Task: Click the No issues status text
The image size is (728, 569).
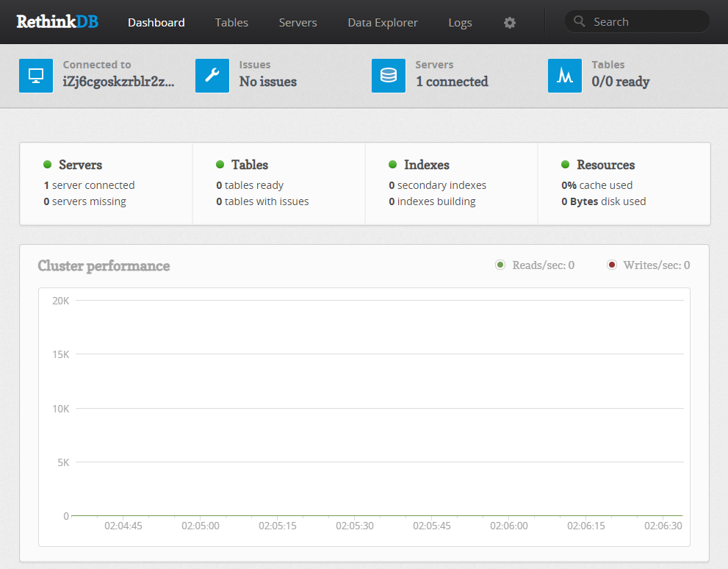Action: [268, 82]
